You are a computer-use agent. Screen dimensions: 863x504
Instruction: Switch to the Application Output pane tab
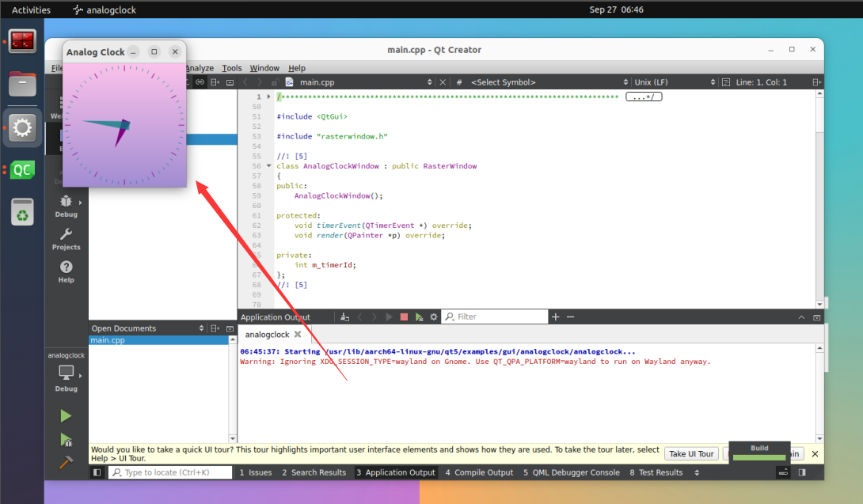(x=396, y=472)
